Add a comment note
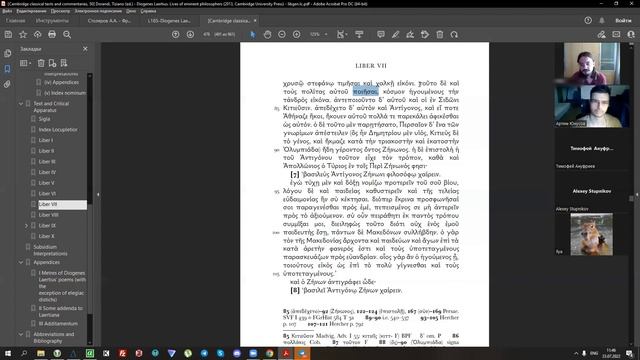This screenshot has width=640, height=360. coord(381,35)
